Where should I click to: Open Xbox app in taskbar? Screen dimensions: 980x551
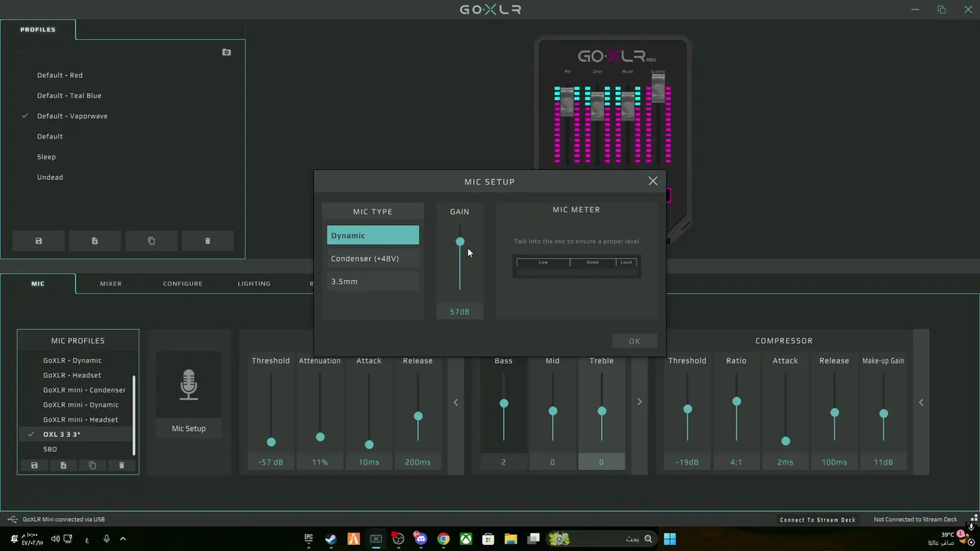pos(465,539)
